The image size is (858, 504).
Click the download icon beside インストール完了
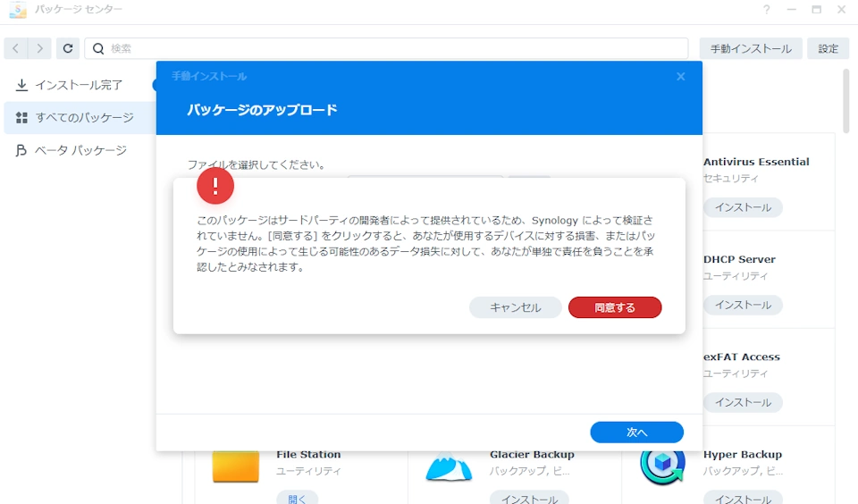[21, 85]
